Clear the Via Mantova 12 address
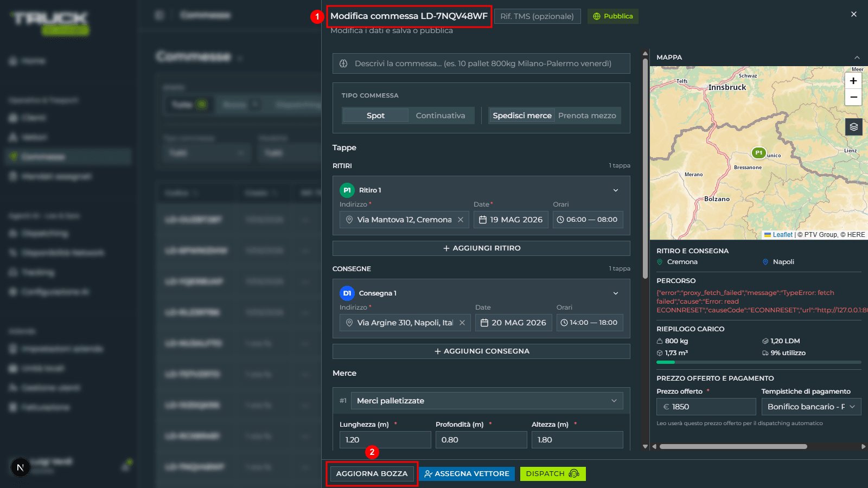 tap(461, 220)
